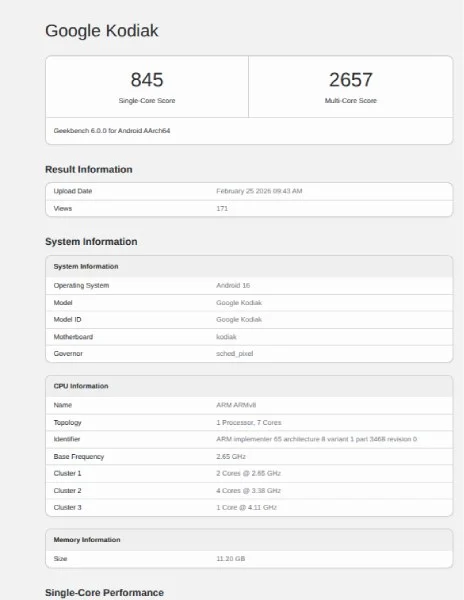Viewport: 464px width, 600px height.
Task: Select the 2.65 GHz base frequency value
Action: [x=231, y=457]
